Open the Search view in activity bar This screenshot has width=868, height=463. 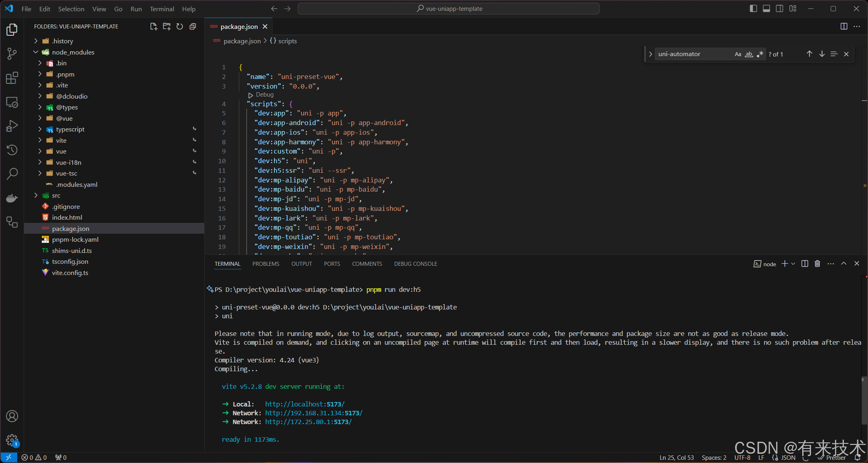point(12,174)
